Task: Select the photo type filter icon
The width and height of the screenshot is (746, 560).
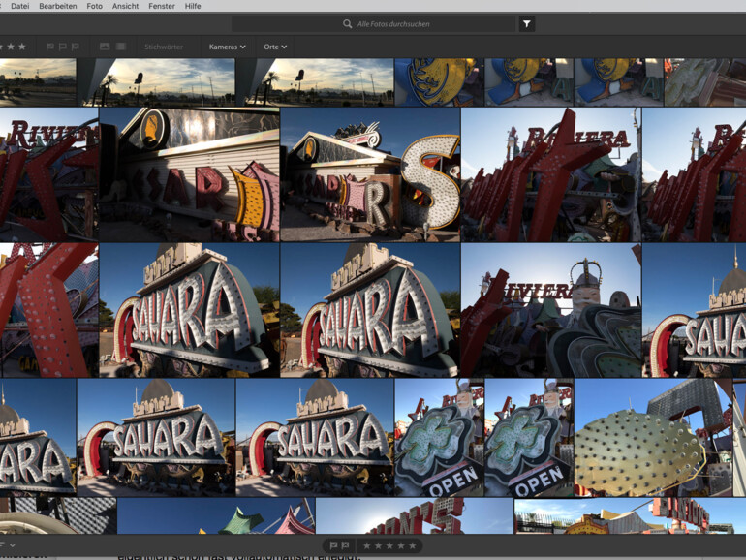Action: (105, 47)
